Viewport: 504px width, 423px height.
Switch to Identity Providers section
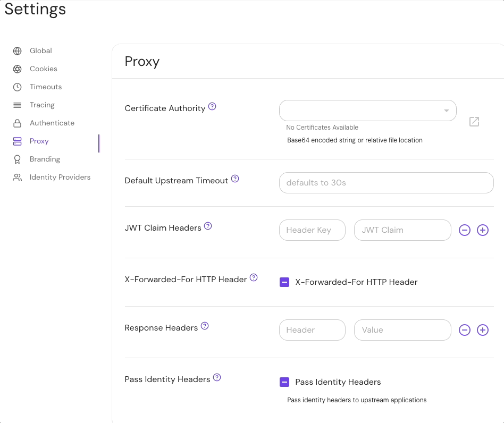[60, 177]
